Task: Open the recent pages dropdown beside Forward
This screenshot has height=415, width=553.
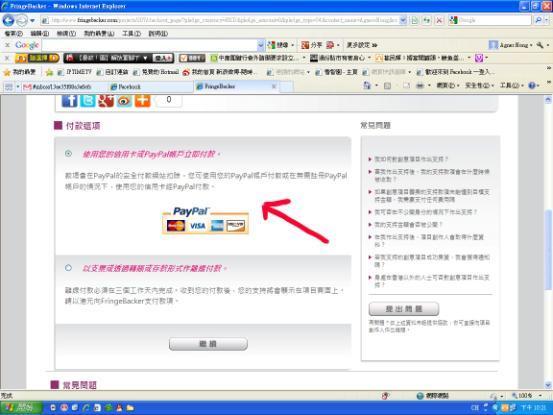Action: 32,21
